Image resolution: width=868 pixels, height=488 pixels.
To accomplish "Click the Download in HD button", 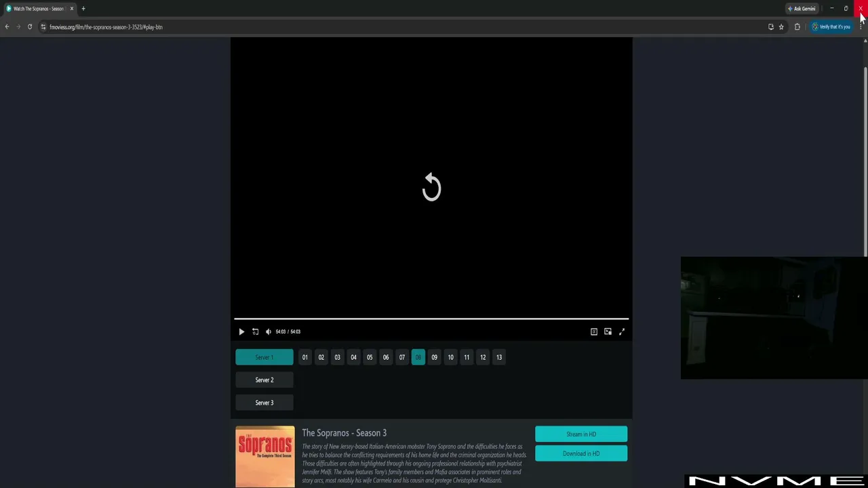I will (x=581, y=453).
